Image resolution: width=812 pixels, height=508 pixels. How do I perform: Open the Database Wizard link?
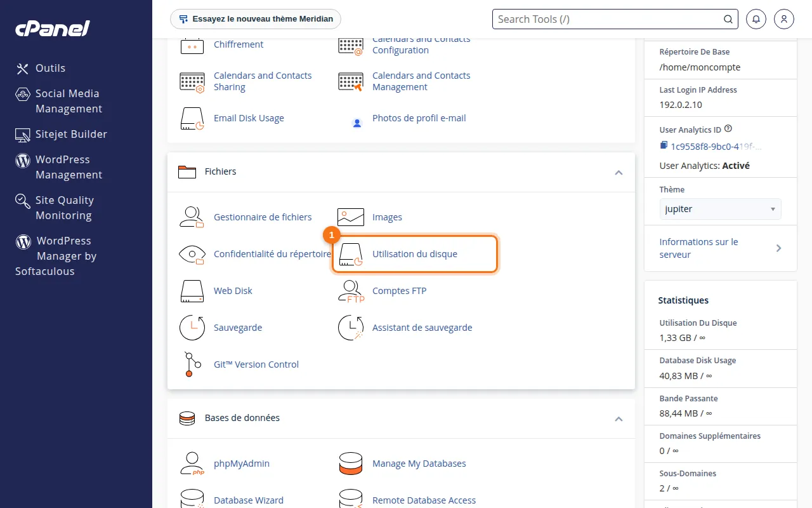[x=249, y=500]
